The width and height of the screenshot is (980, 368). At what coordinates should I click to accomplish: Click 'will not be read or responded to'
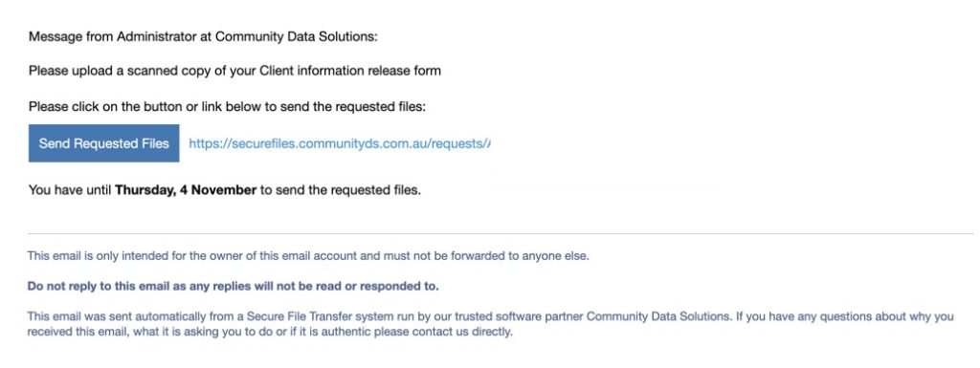point(359,287)
